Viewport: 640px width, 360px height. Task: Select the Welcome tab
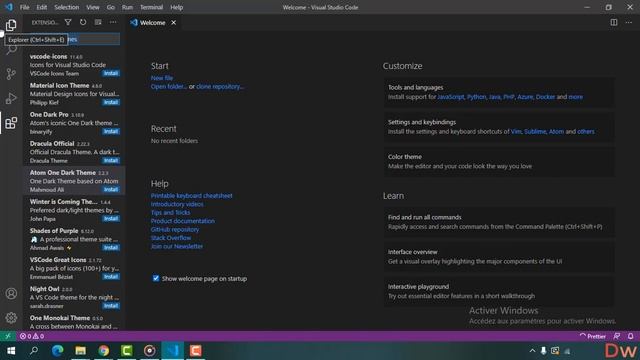click(x=154, y=23)
